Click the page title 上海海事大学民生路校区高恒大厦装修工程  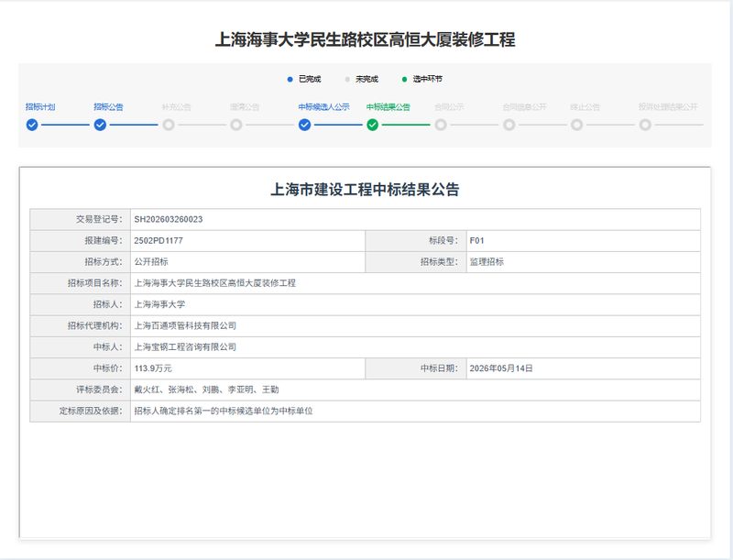[x=365, y=39]
